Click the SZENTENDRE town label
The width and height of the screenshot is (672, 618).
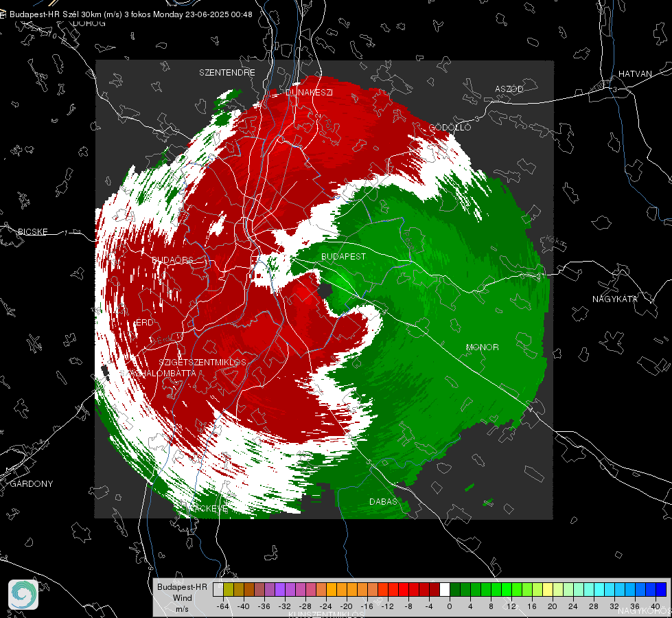tap(227, 73)
